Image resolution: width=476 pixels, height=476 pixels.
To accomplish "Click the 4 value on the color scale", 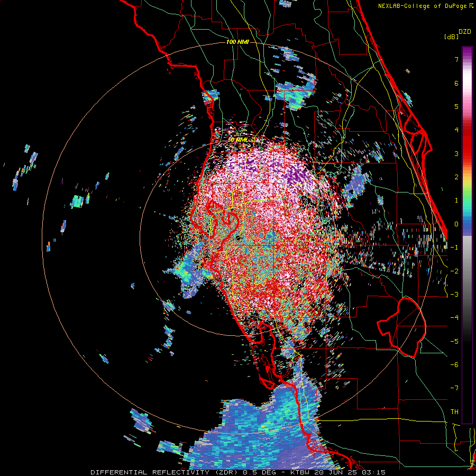I will click(x=456, y=130).
